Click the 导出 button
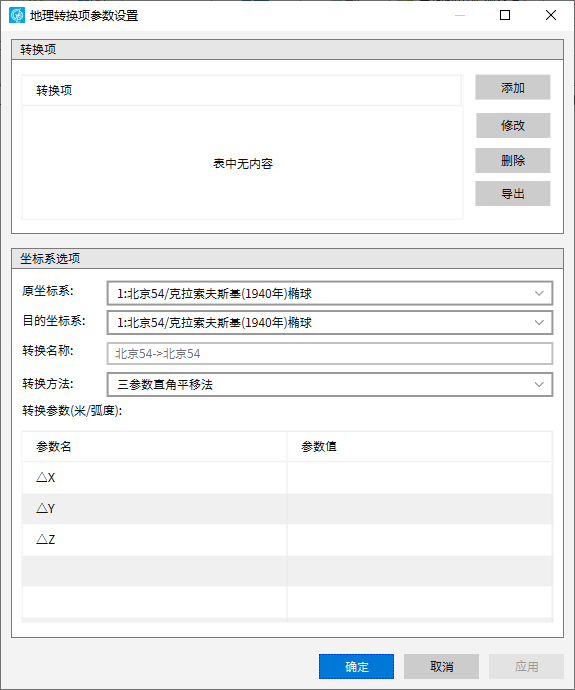 pos(513,194)
